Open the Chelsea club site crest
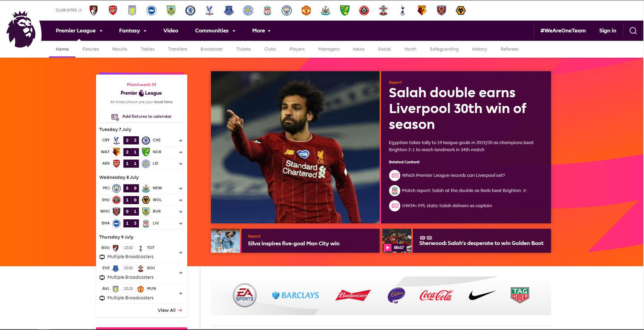 click(x=190, y=10)
